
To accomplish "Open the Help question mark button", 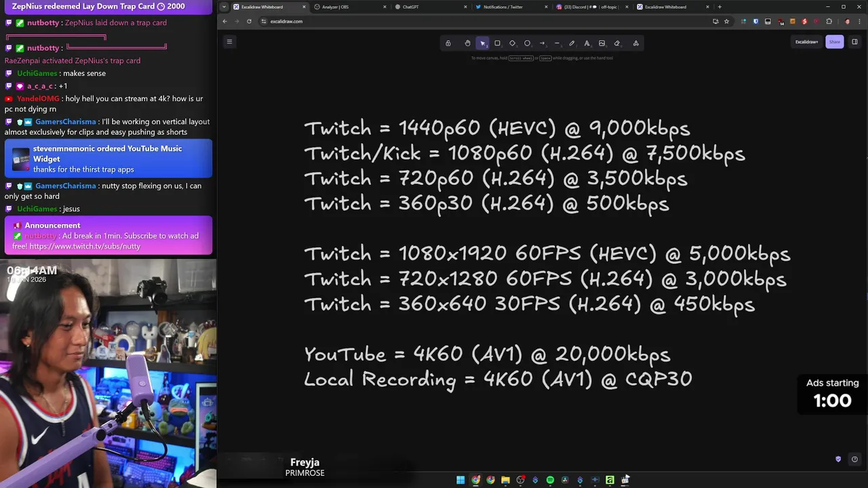I will 854,459.
